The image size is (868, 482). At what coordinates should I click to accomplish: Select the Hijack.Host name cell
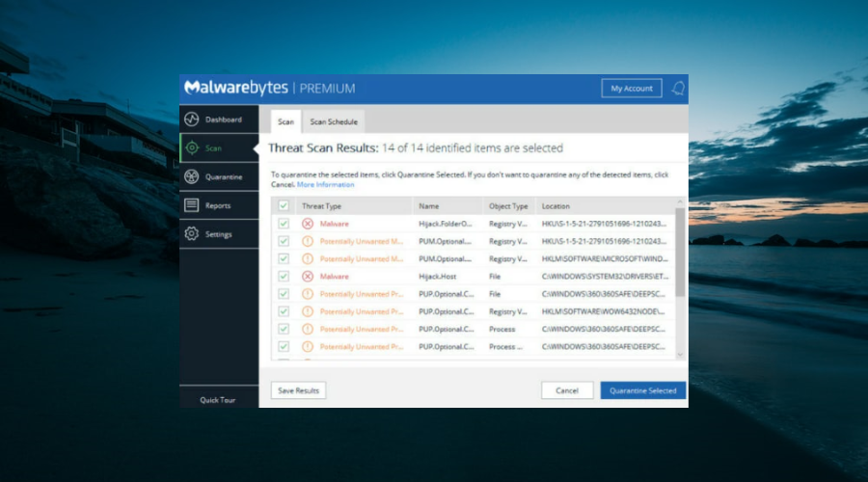pyautogui.click(x=437, y=276)
